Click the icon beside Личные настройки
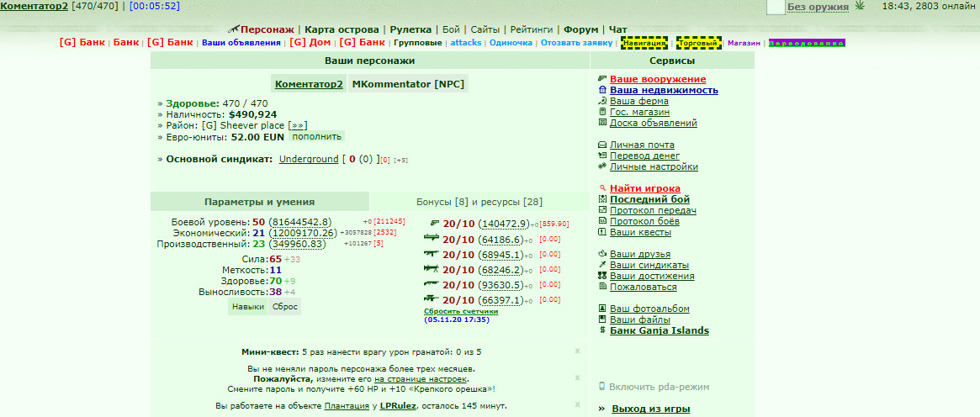The width and height of the screenshot is (980, 417). pos(602,166)
